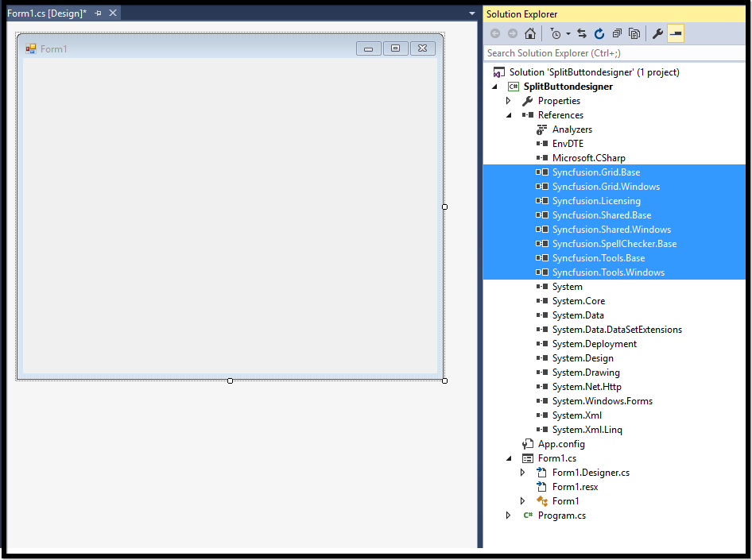Collapse the SplitButtondesigner project node
Screen dimensions: 752x560
pos(495,87)
